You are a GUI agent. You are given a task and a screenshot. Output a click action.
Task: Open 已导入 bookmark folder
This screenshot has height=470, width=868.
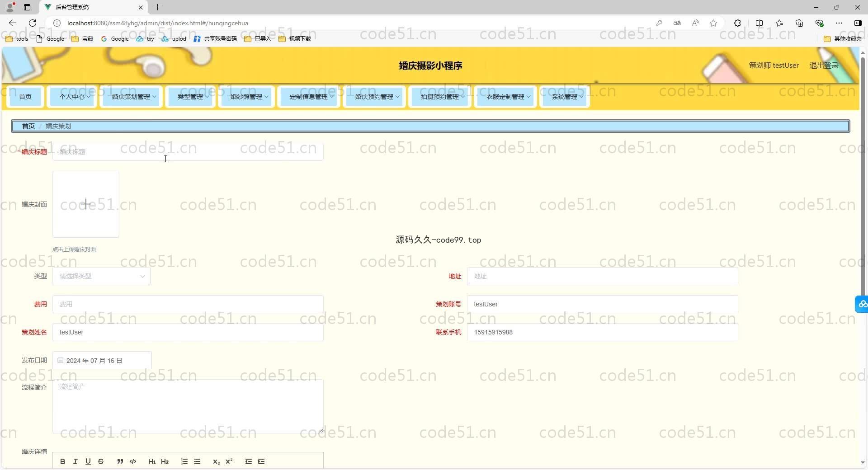(258, 39)
